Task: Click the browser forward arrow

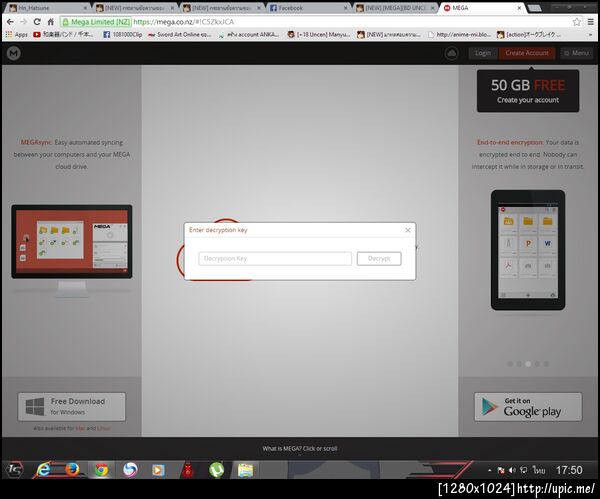Action: 23,22
